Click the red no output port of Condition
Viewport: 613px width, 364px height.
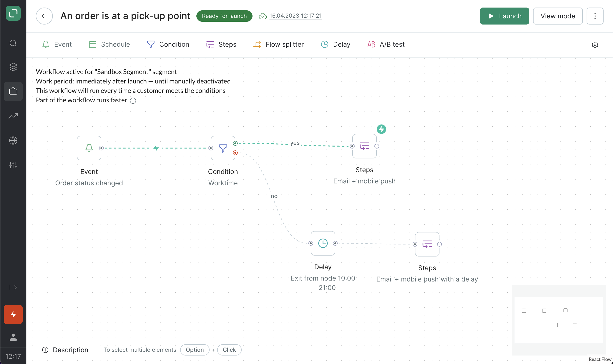235,153
